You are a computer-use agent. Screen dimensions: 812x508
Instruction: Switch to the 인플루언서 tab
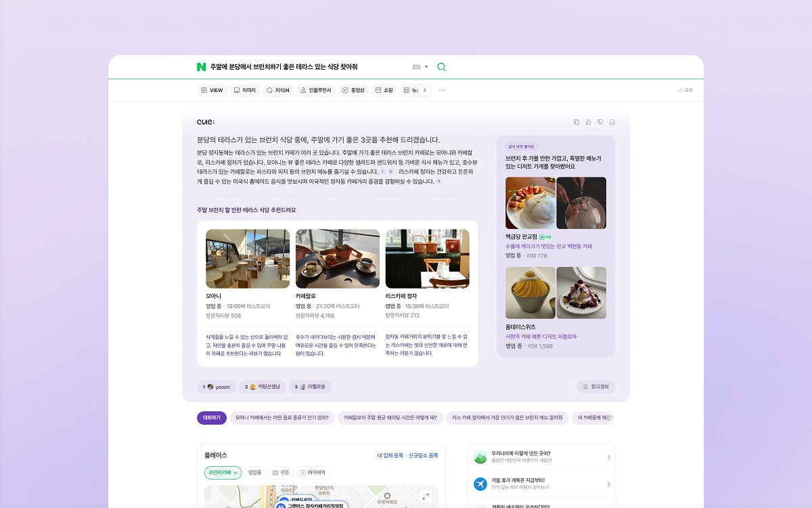click(x=316, y=90)
